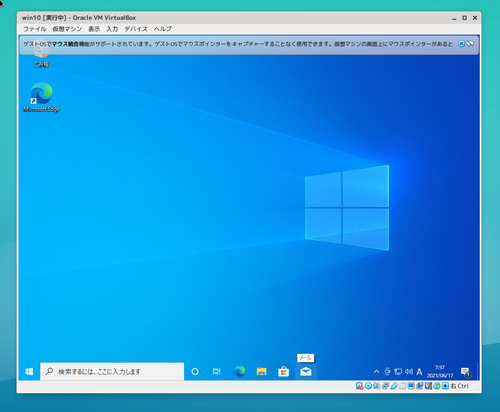
Task: Click the VirtualBox network status icon
Action: tap(385, 386)
